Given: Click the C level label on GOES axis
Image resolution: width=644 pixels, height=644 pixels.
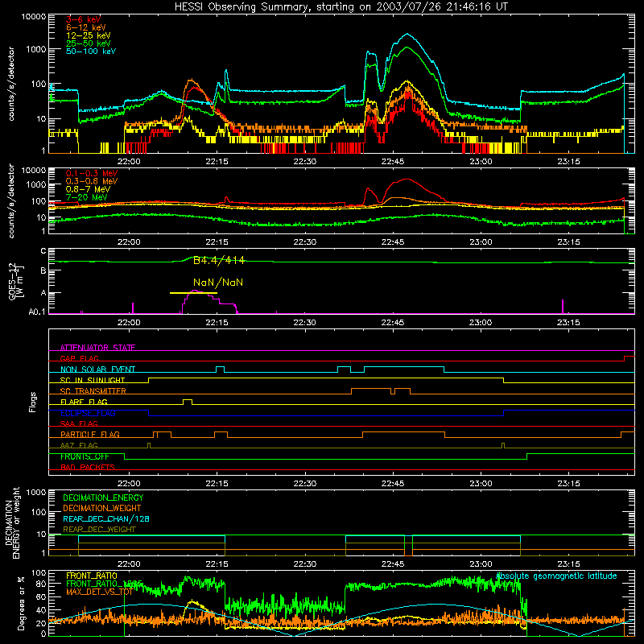Looking at the screenshot, I should click(x=43, y=251).
